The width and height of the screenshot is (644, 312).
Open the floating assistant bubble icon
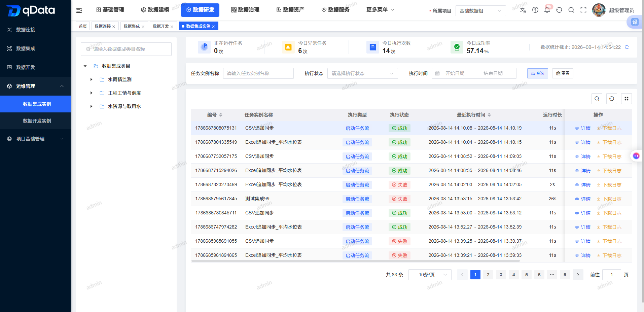pos(636,156)
